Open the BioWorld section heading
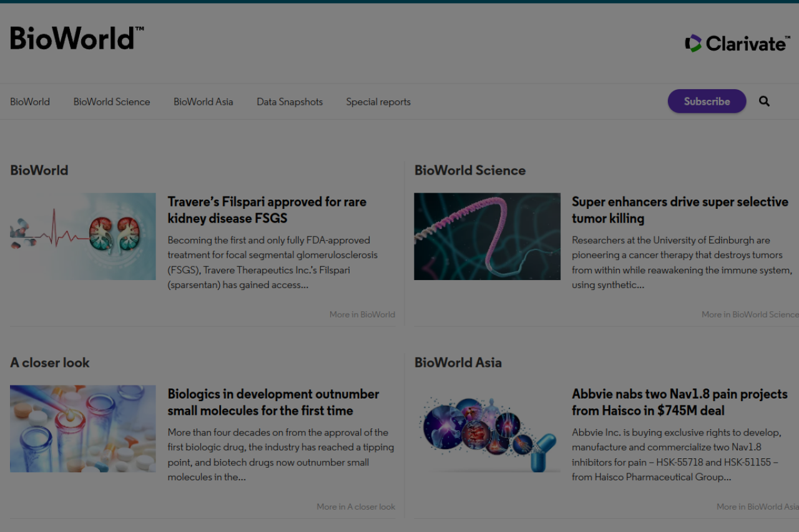The height and width of the screenshot is (532, 799). click(x=39, y=170)
